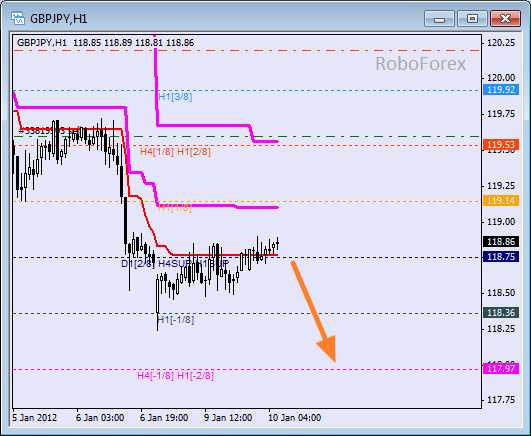Click the H1[-1/8] level label
This screenshot has width=531, height=436.
point(176,319)
